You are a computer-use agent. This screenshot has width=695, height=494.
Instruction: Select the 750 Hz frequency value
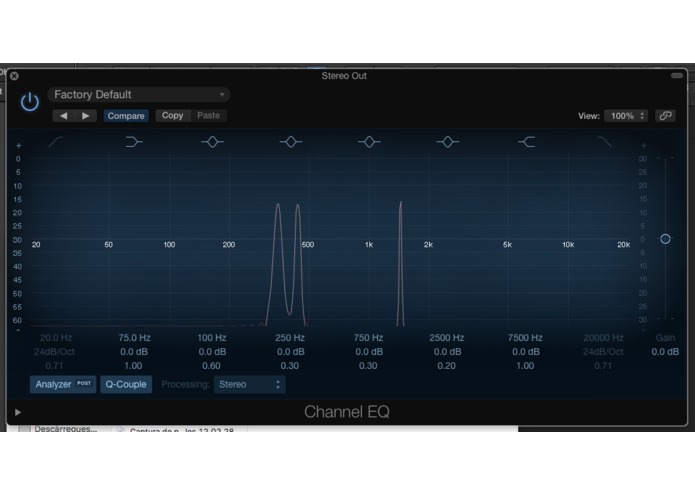tap(368, 338)
